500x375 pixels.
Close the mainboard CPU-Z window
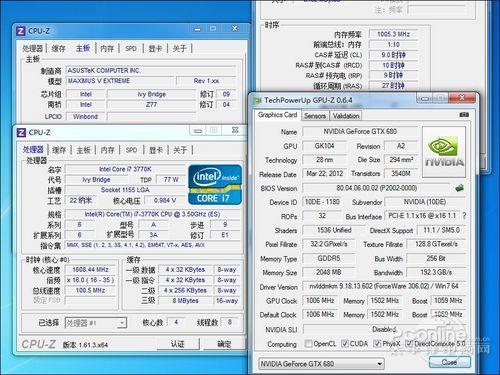[x=235, y=28]
